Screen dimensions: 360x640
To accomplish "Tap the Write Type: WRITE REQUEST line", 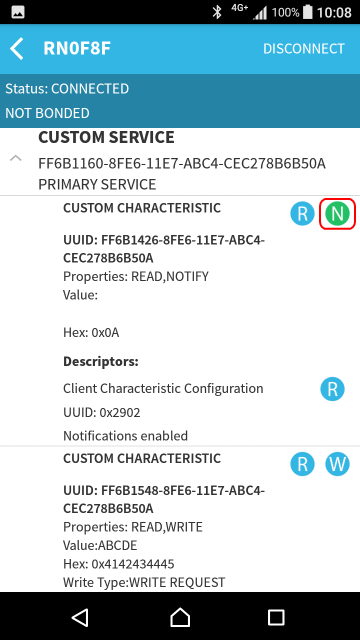I will coord(144,582).
